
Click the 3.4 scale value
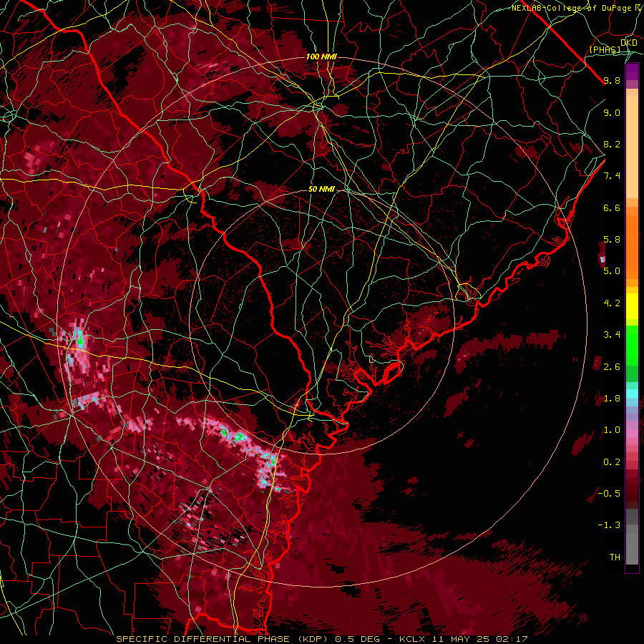pyautogui.click(x=612, y=335)
